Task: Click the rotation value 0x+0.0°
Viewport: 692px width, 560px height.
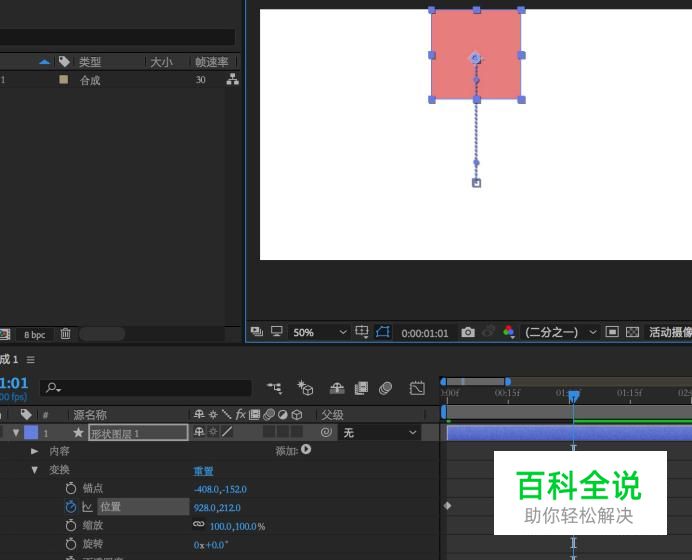Action: coord(211,545)
